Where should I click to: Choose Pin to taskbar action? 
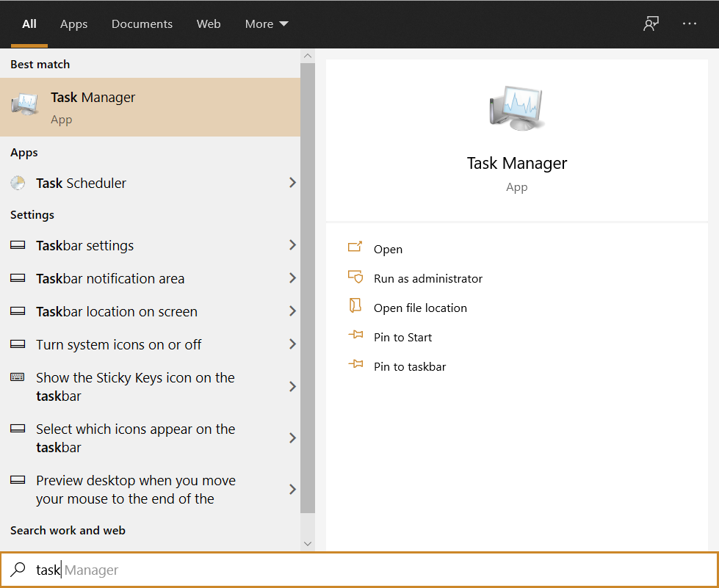pyautogui.click(x=409, y=366)
